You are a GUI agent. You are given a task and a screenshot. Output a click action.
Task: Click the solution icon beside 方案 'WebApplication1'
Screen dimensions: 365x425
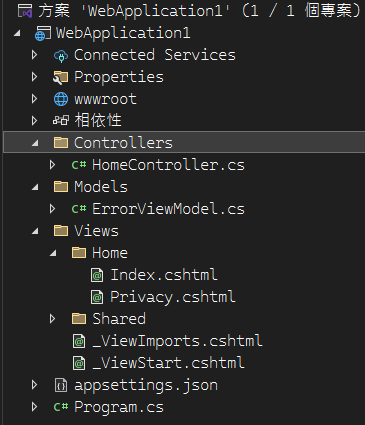click(25, 11)
